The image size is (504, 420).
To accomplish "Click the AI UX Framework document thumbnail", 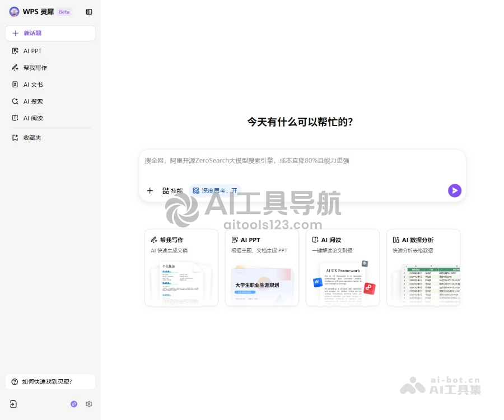I will pyautogui.click(x=343, y=284).
